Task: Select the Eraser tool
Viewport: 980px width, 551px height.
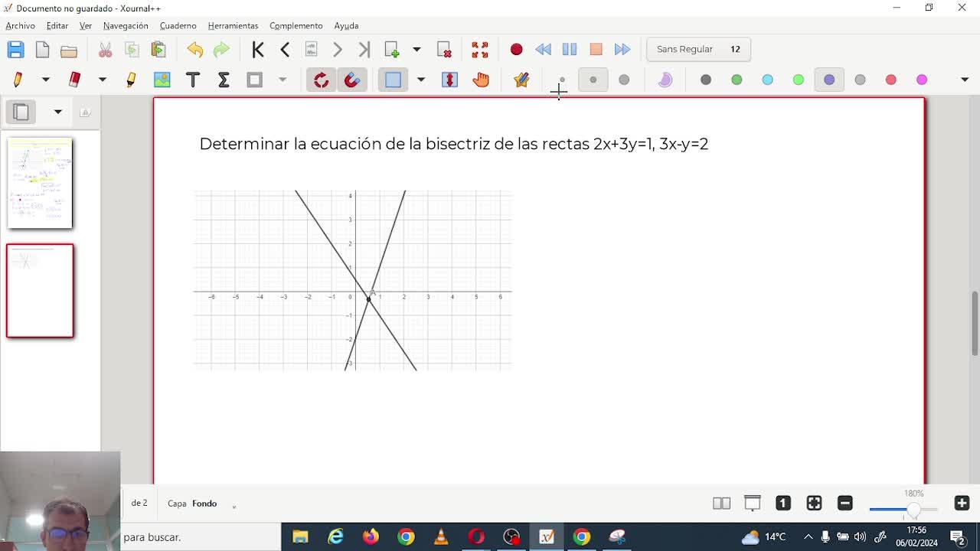Action: pos(74,80)
